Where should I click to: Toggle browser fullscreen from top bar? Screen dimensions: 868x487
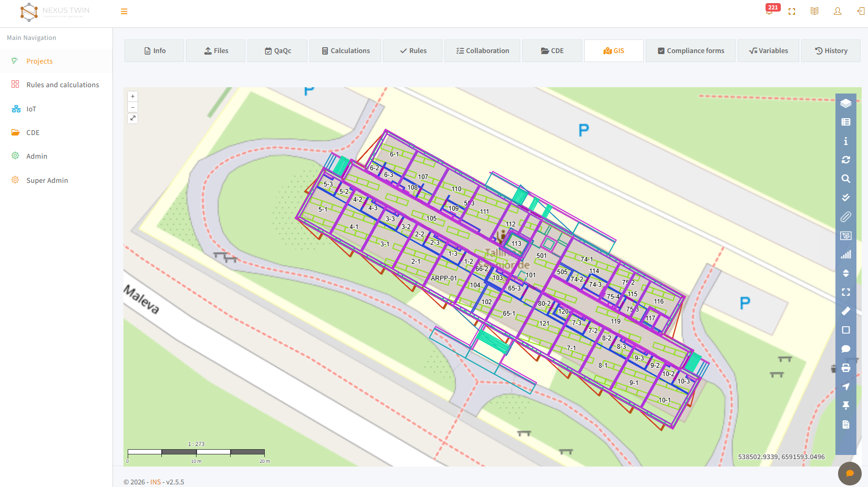pos(792,12)
